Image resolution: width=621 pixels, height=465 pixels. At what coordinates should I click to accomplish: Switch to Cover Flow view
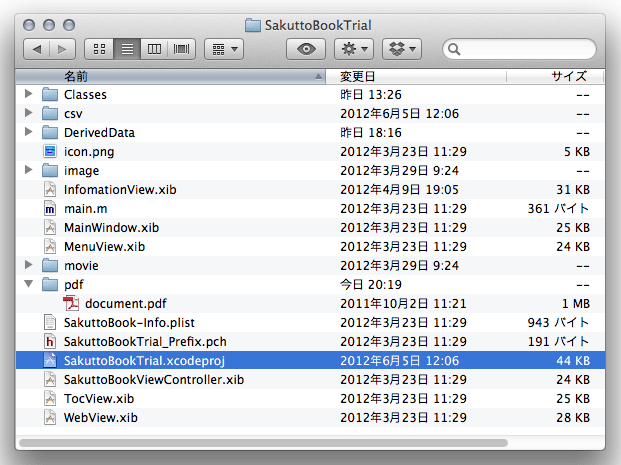pos(181,49)
